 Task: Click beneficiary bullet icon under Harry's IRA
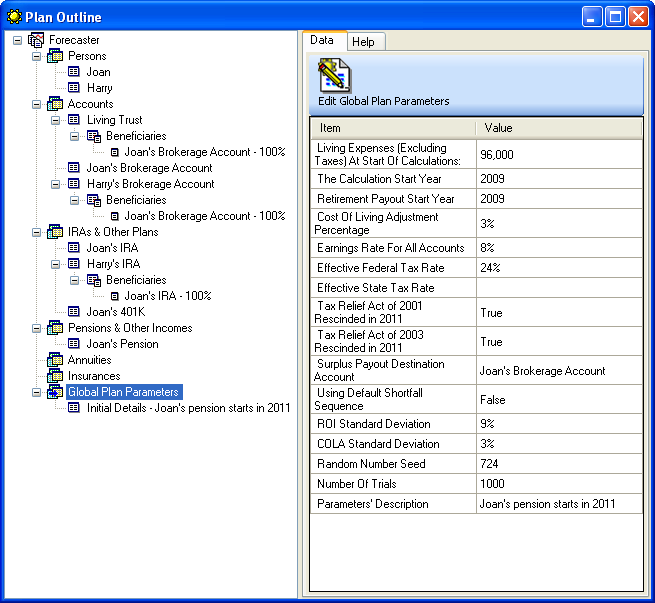114,296
